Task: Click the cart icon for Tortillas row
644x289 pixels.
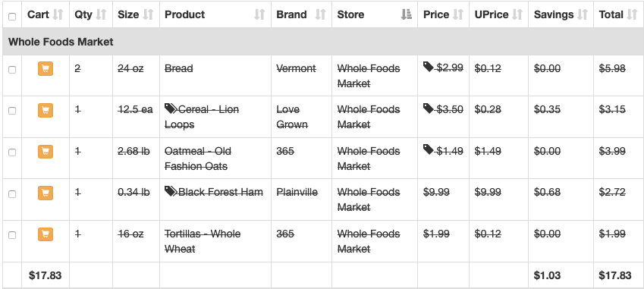Action: coord(46,234)
